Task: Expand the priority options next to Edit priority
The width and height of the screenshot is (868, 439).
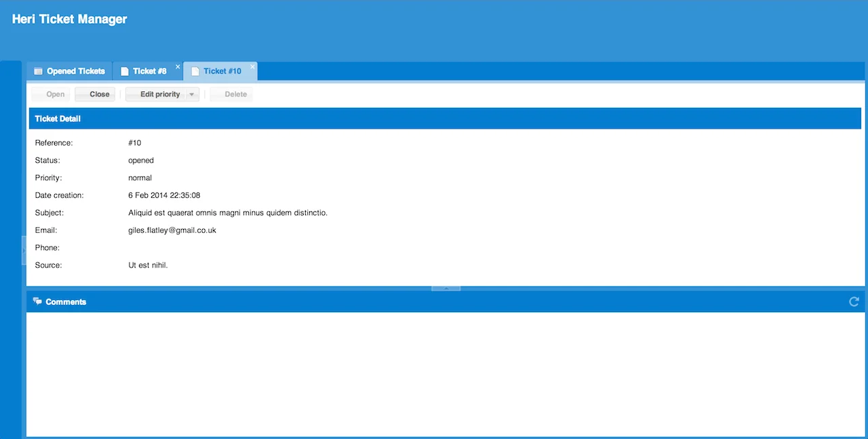Action: click(x=191, y=94)
